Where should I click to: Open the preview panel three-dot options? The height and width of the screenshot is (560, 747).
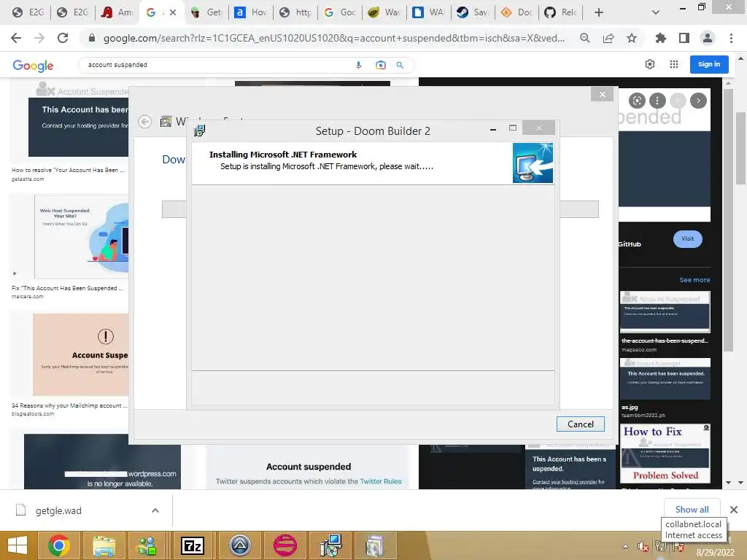coord(657,101)
